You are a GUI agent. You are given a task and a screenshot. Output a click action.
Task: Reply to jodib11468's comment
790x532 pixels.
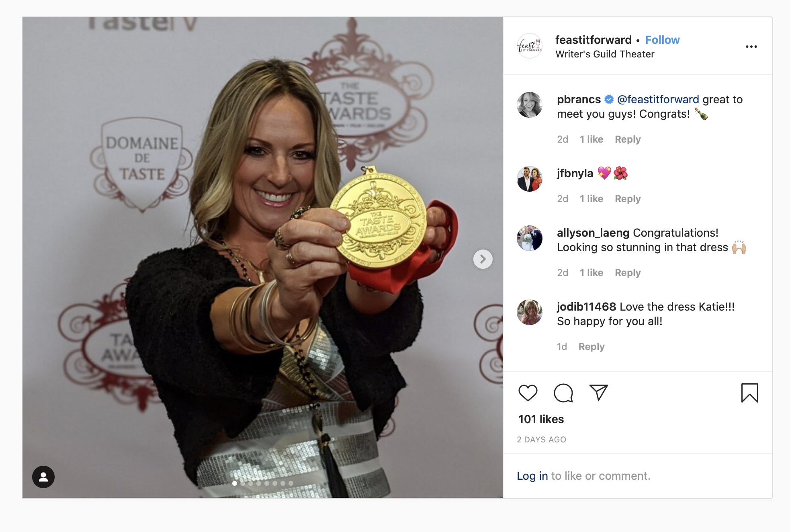tap(591, 347)
